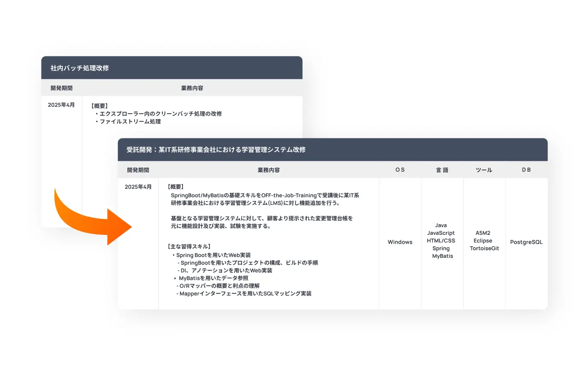Click the SpringBoot/MyBatisの基礎スキル sentence line
Screen dimensions: 588x377
tap(265, 195)
